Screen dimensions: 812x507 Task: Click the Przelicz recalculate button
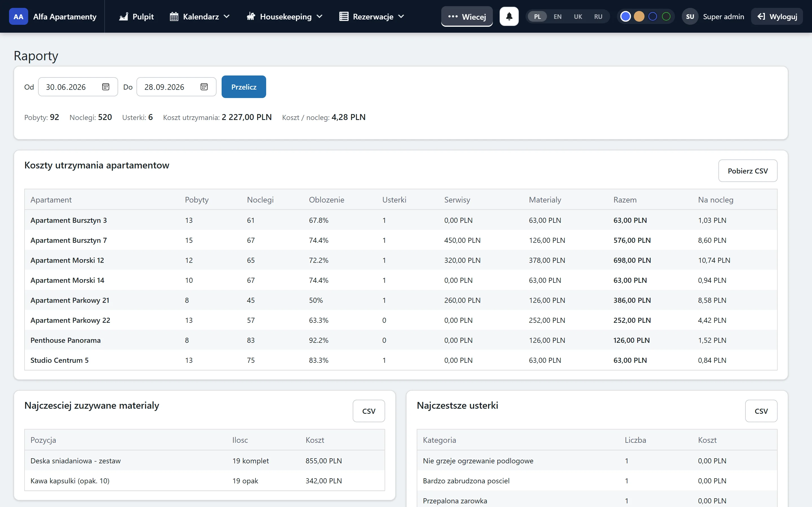click(x=244, y=87)
